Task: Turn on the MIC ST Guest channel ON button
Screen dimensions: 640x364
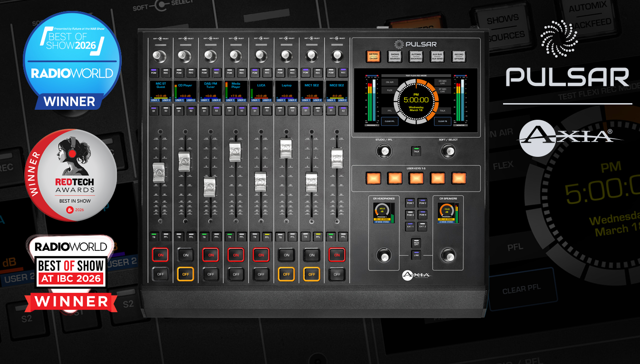Action: (160, 255)
